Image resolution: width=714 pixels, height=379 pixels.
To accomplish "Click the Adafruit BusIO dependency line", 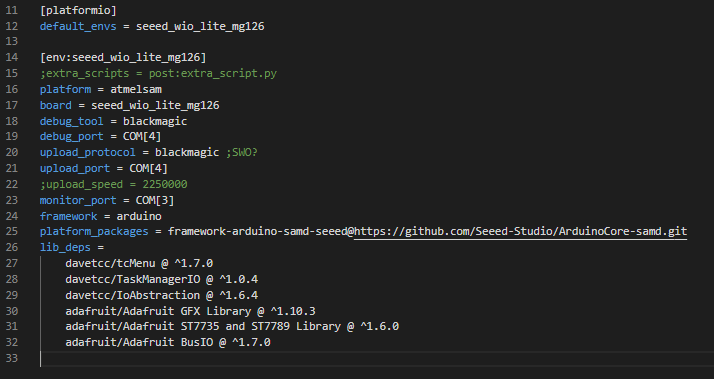I will click(168, 343).
